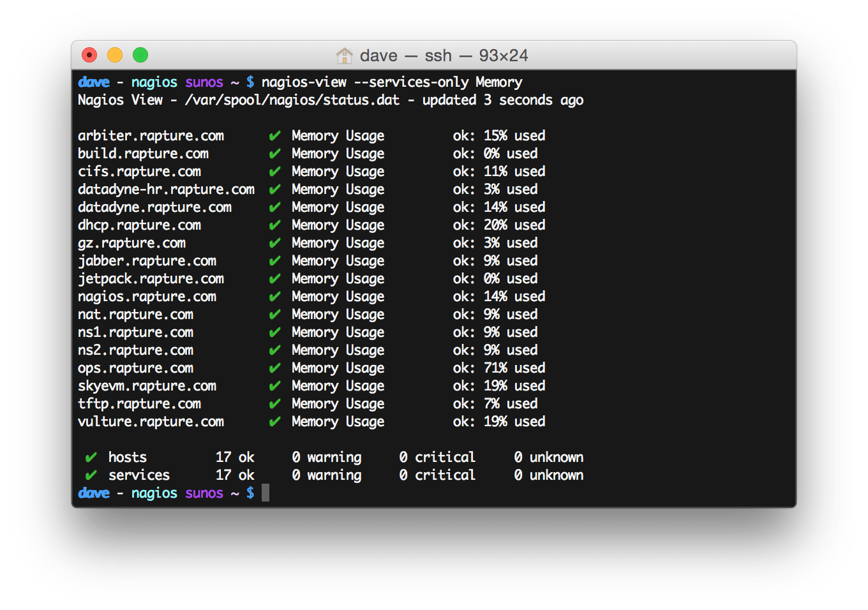Click the 'ok: 15% used' status value

pos(499,136)
